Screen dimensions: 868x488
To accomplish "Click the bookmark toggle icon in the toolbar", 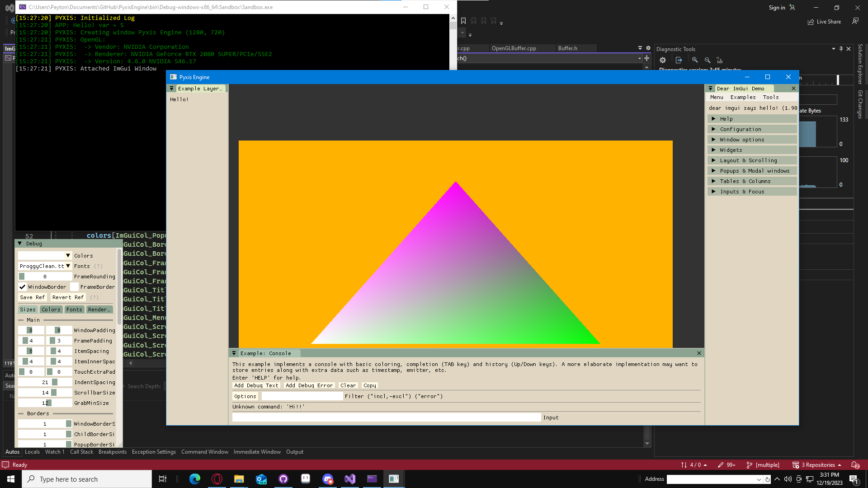I will pyautogui.click(x=463, y=21).
